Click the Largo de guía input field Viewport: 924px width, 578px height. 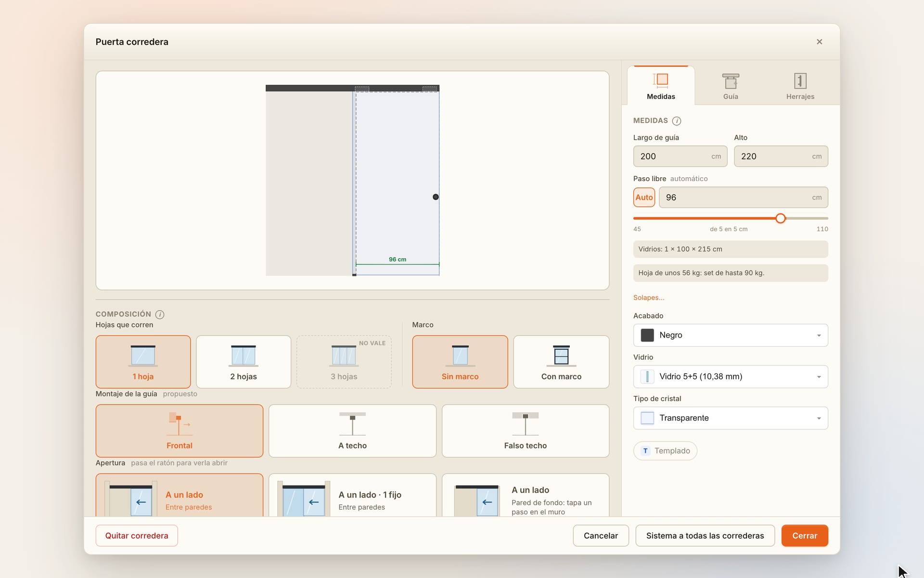680,157
